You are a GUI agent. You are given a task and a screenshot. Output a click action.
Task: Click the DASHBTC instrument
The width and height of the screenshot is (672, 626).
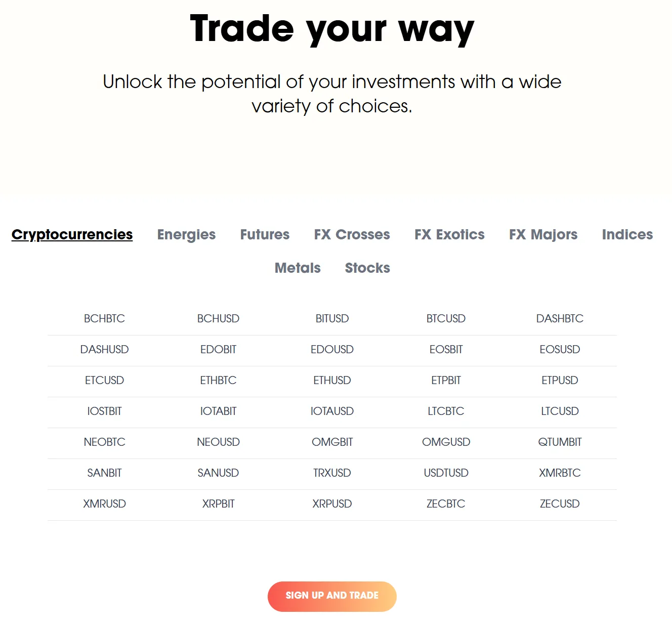click(x=560, y=319)
